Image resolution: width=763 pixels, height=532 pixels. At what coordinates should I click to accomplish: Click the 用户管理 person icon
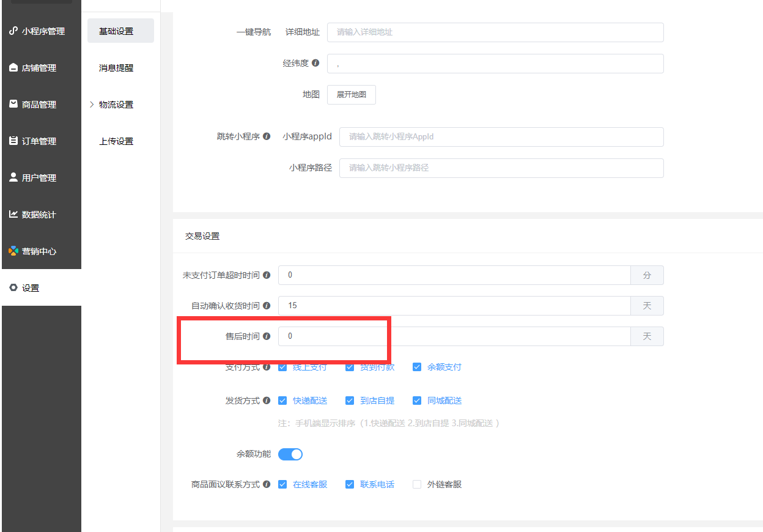(13, 177)
